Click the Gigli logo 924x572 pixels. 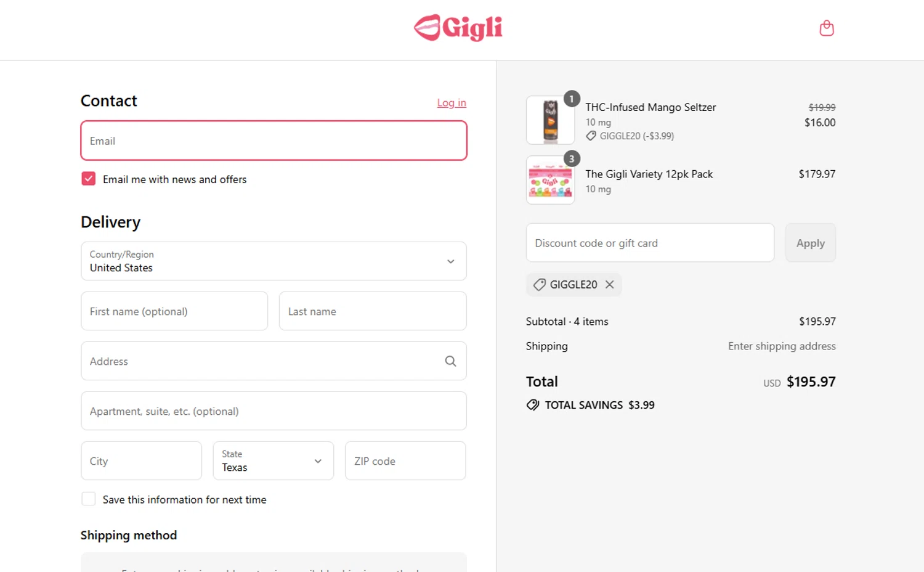click(x=458, y=28)
